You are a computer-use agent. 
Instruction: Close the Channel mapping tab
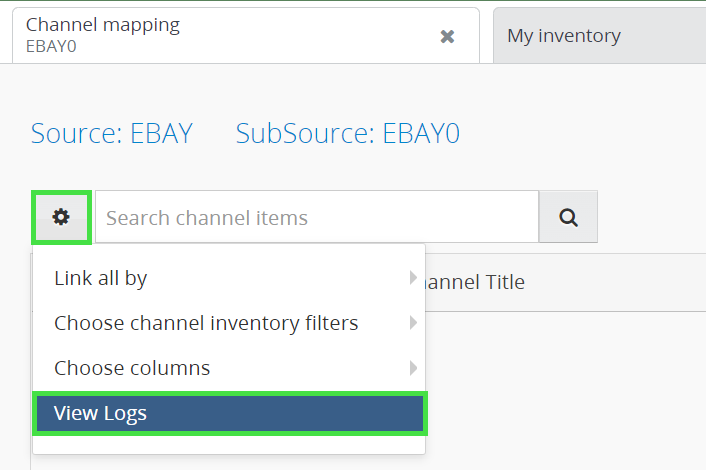pyautogui.click(x=447, y=36)
